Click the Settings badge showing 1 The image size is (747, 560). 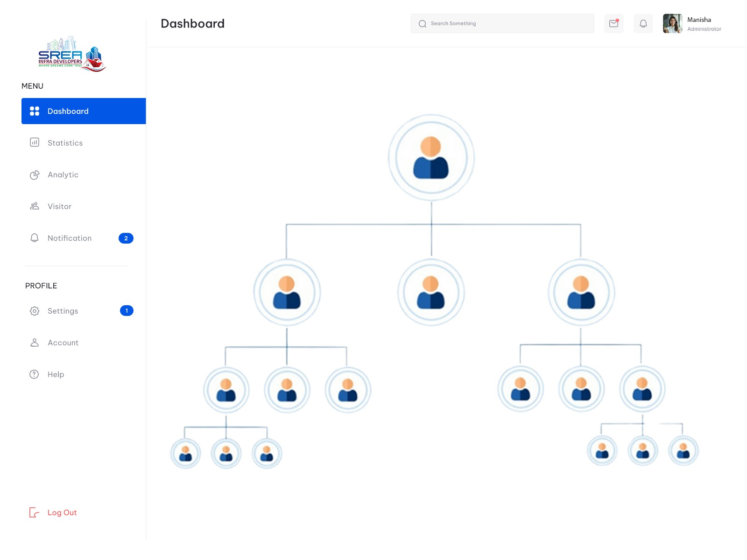[x=127, y=311]
